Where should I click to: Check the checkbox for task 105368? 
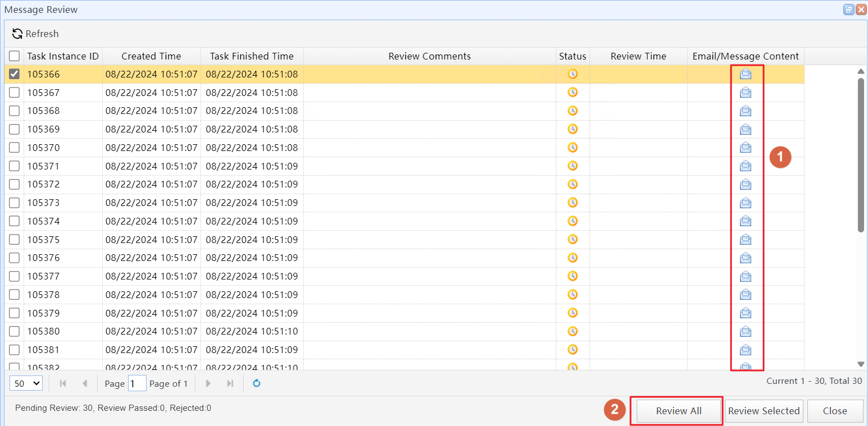point(15,111)
